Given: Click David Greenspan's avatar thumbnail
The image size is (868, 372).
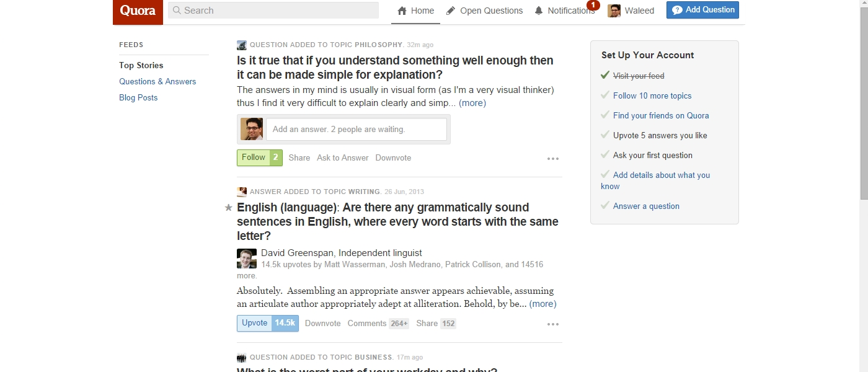Looking at the screenshot, I should pyautogui.click(x=247, y=259).
